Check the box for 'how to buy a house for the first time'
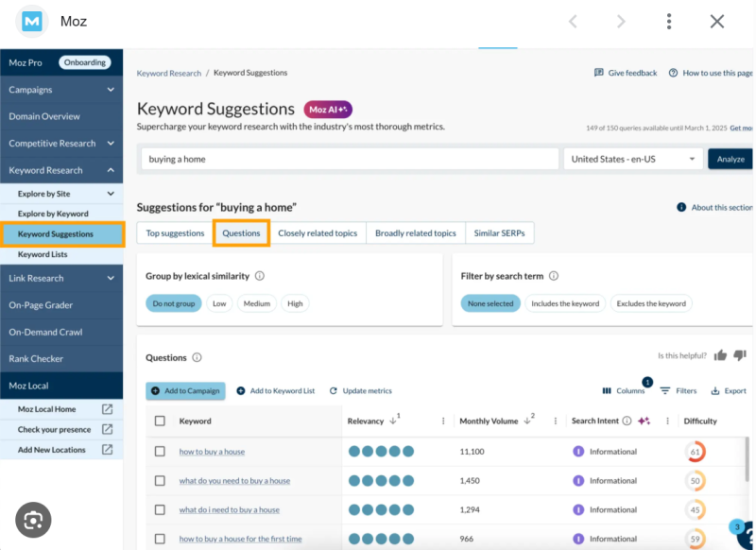This screenshot has width=756, height=550. pos(160,539)
